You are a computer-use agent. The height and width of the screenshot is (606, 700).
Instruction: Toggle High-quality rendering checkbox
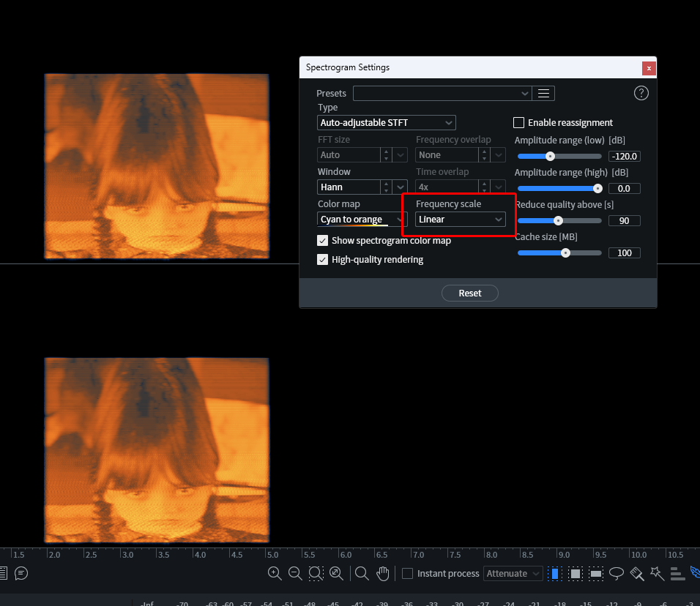pos(323,259)
